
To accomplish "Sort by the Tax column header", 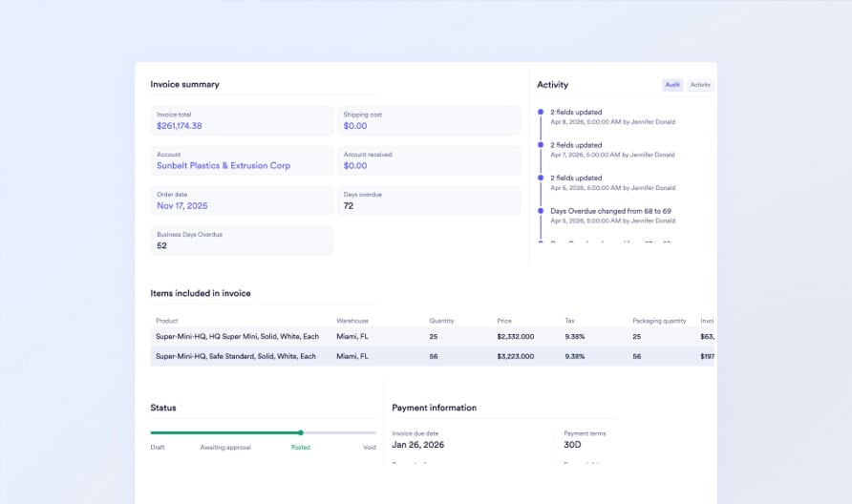I will 569,321.
